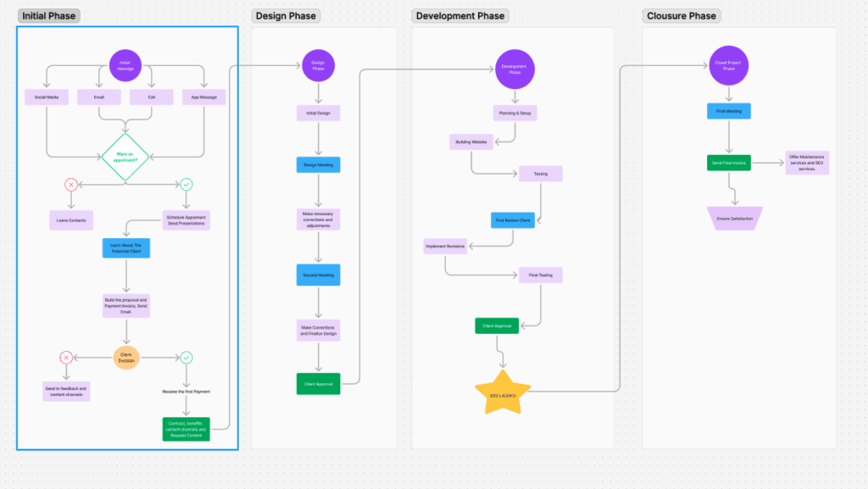This screenshot has height=489, width=868.
Task: Select the blue Design Meeting node
Action: click(319, 165)
